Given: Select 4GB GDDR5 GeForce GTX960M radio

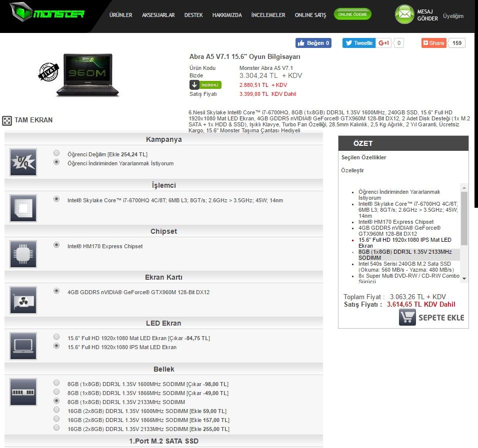Looking at the screenshot, I should coord(56,291).
